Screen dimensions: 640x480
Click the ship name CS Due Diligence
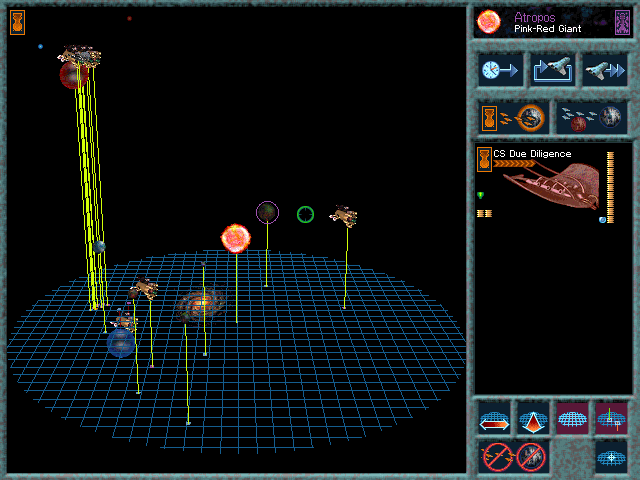click(x=532, y=154)
